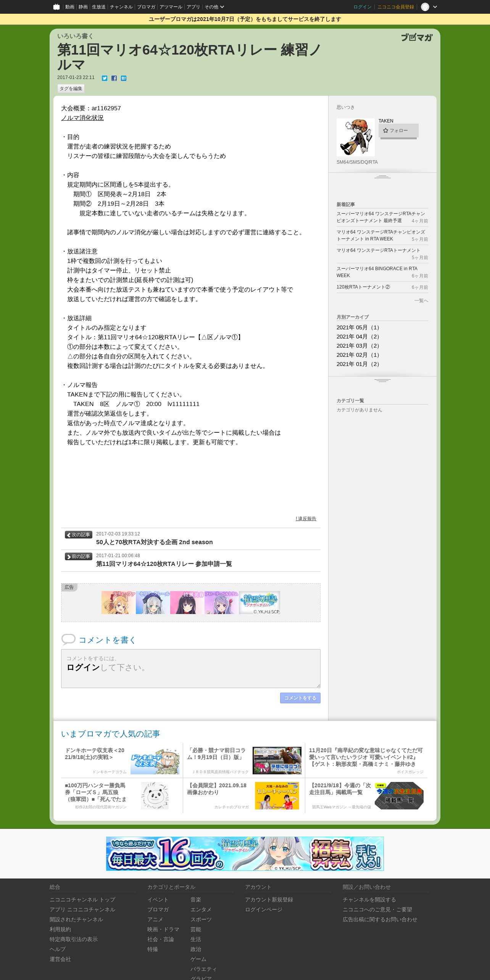Open footer category 音楽

click(x=196, y=899)
